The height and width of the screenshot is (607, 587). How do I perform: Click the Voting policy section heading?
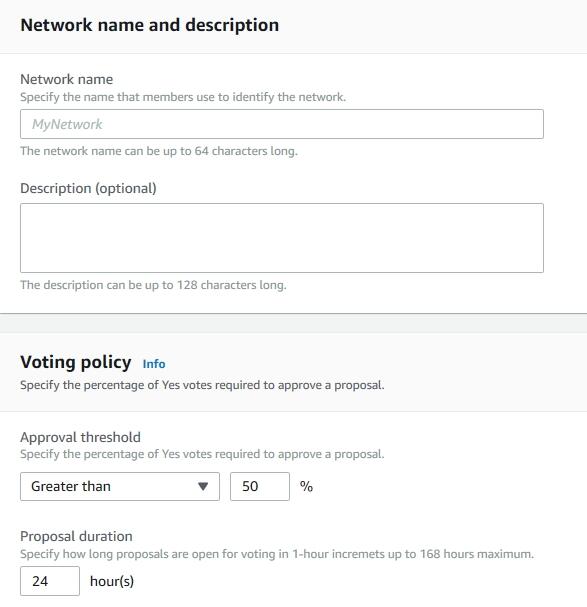(76, 362)
